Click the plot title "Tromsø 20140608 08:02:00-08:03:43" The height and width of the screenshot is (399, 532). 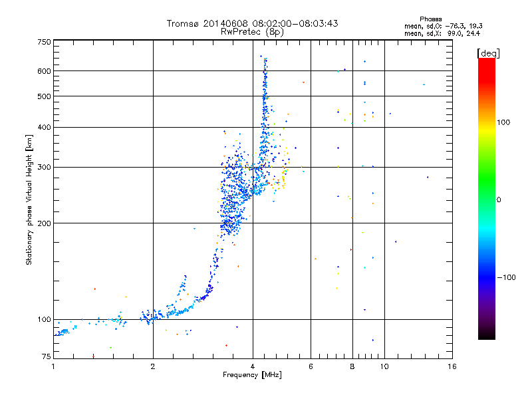252,23
